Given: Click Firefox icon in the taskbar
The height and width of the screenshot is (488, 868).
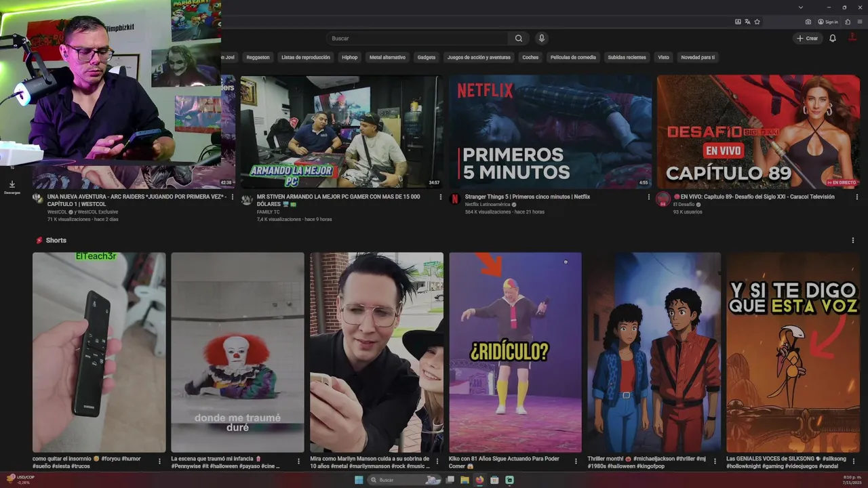Looking at the screenshot, I should pyautogui.click(x=479, y=480).
